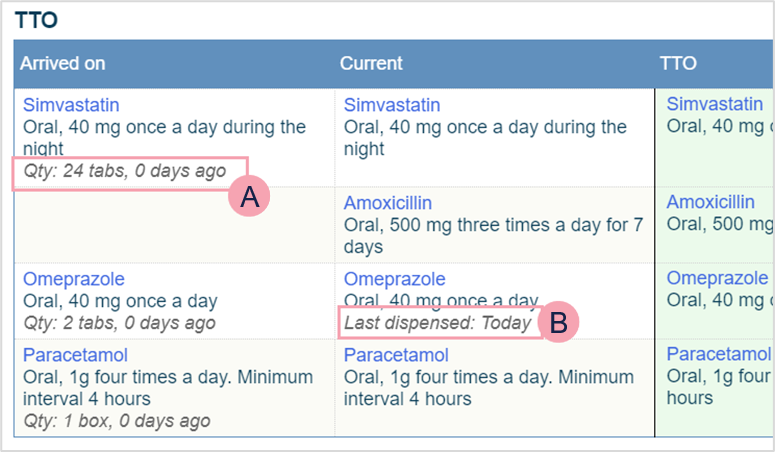Click the Simvastatin Qty 24 tabs note
This screenshot has width=775, height=452.
[125, 171]
